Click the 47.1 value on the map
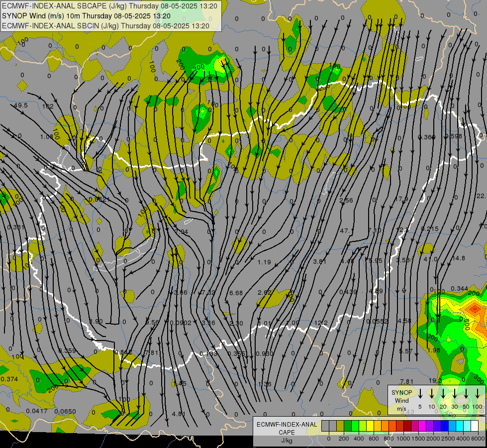The width and height of the screenshot is (487, 448). tap(346, 230)
